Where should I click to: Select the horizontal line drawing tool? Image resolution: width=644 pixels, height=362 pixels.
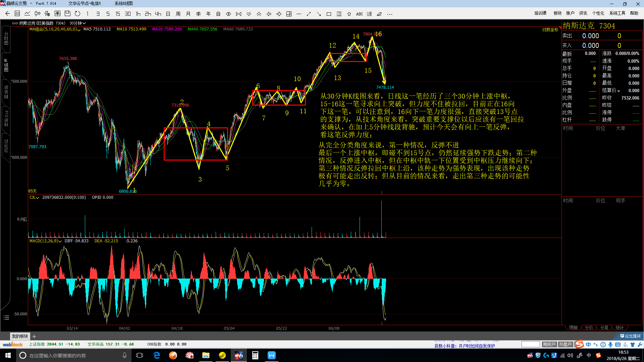pos(299,14)
